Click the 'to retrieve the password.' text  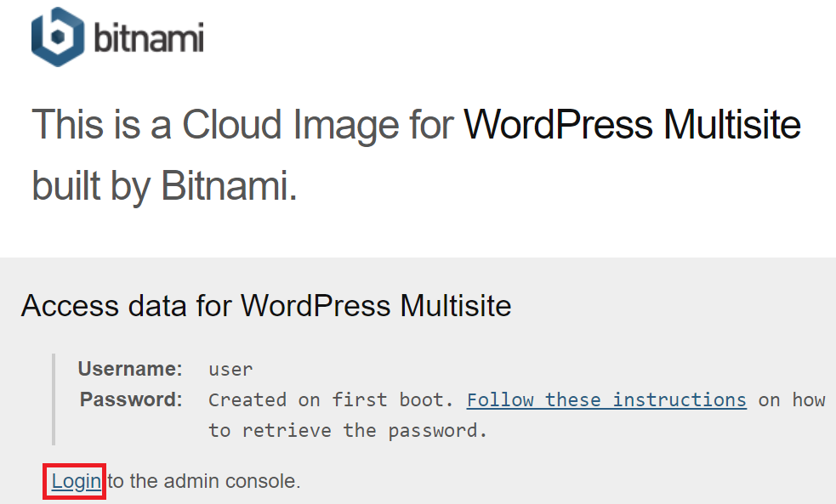[348, 430]
